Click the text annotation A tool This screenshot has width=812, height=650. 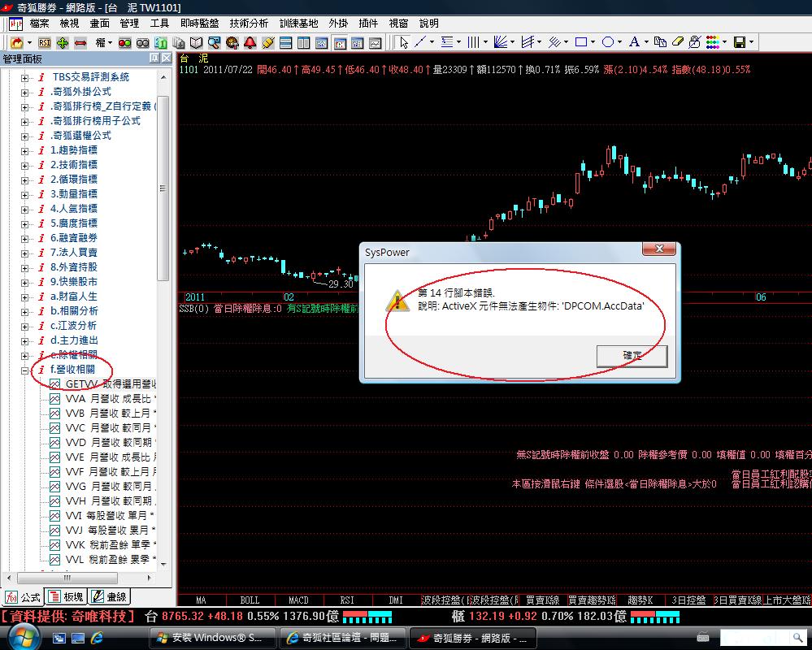point(634,42)
